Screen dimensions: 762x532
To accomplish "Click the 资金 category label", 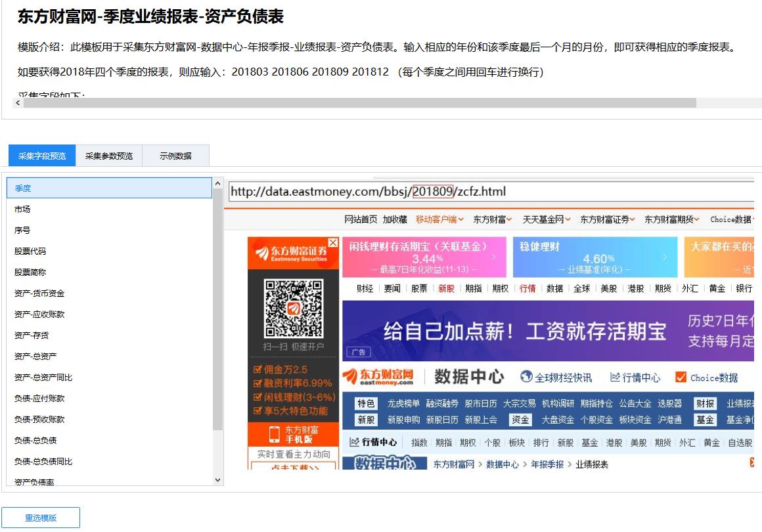I will (x=520, y=420).
